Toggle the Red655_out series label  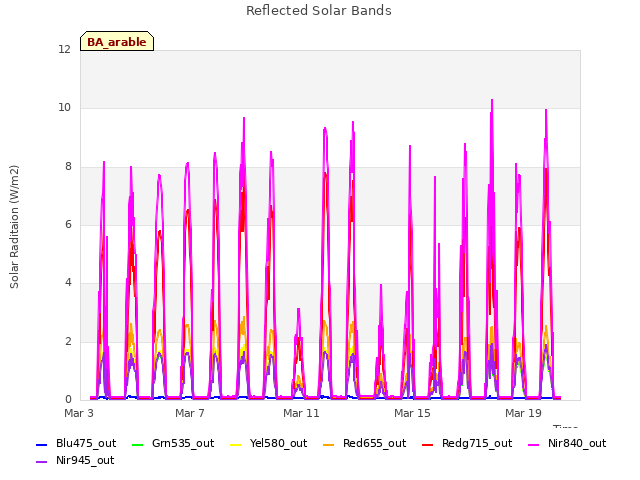pyautogui.click(x=375, y=444)
